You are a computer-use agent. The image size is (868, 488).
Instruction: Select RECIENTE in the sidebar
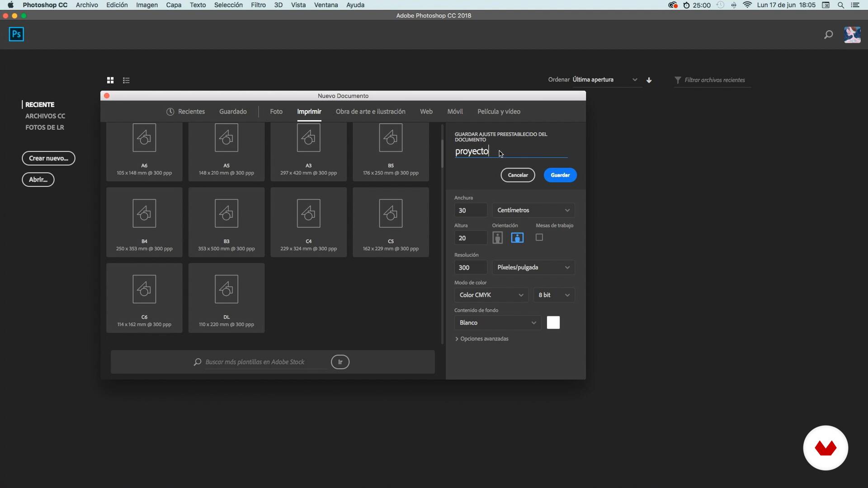[x=40, y=104]
